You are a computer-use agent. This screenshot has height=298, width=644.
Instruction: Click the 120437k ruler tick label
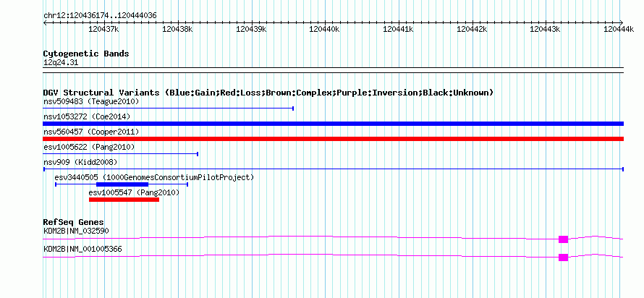[x=104, y=29]
